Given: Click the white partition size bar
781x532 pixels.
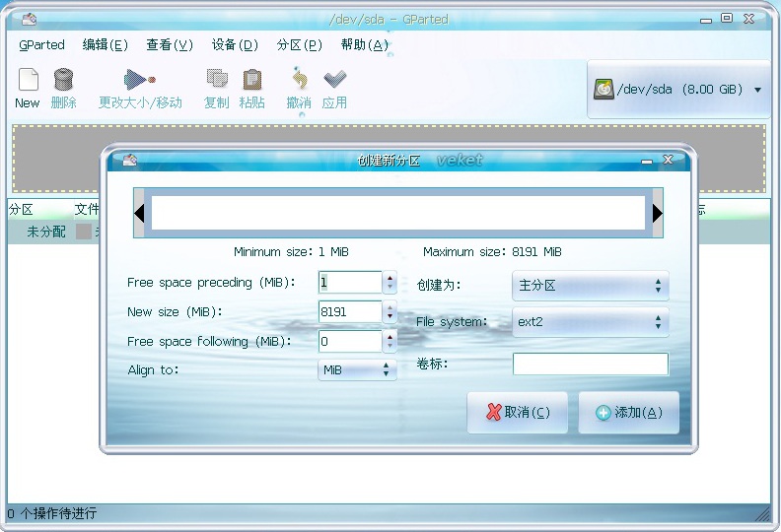Looking at the screenshot, I should [x=398, y=213].
